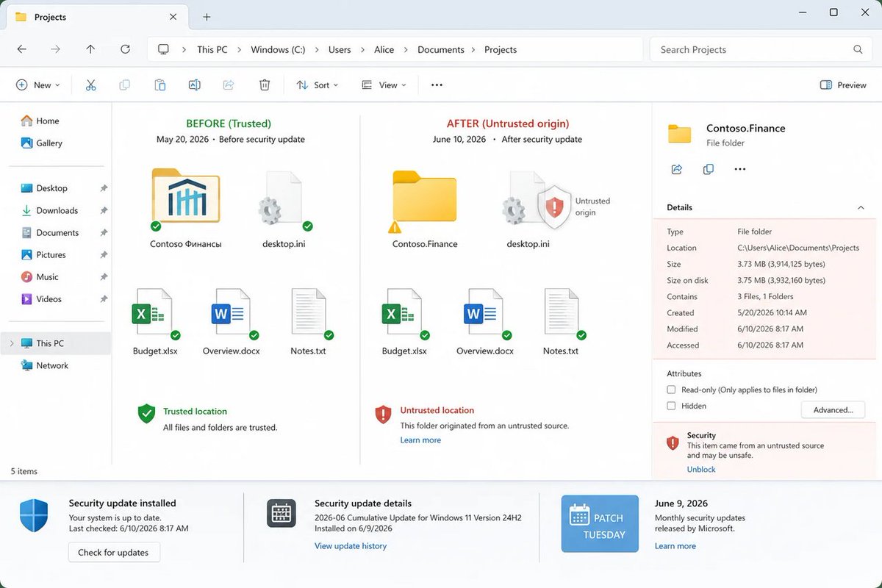This screenshot has height=588, width=882.
Task: Expand chevron after Users in breadcrumb
Action: pos(362,50)
